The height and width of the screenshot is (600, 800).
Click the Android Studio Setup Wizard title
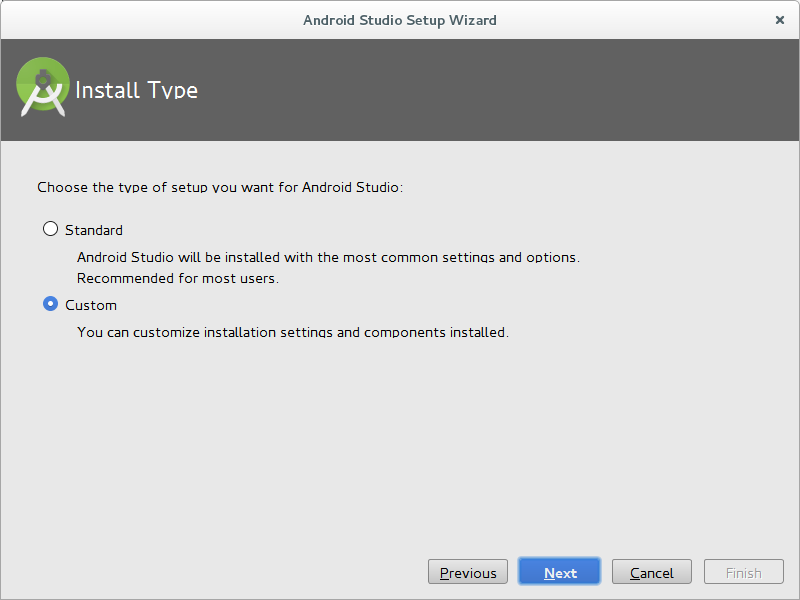click(x=399, y=20)
